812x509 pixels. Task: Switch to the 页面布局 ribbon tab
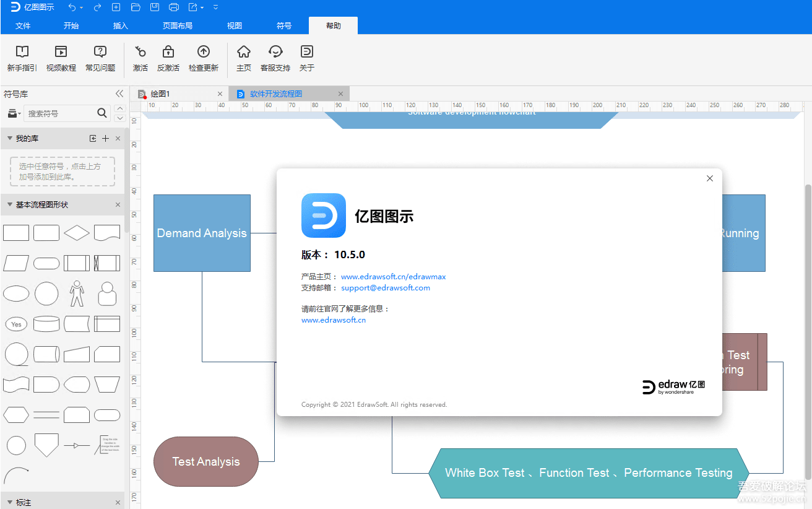pos(178,26)
